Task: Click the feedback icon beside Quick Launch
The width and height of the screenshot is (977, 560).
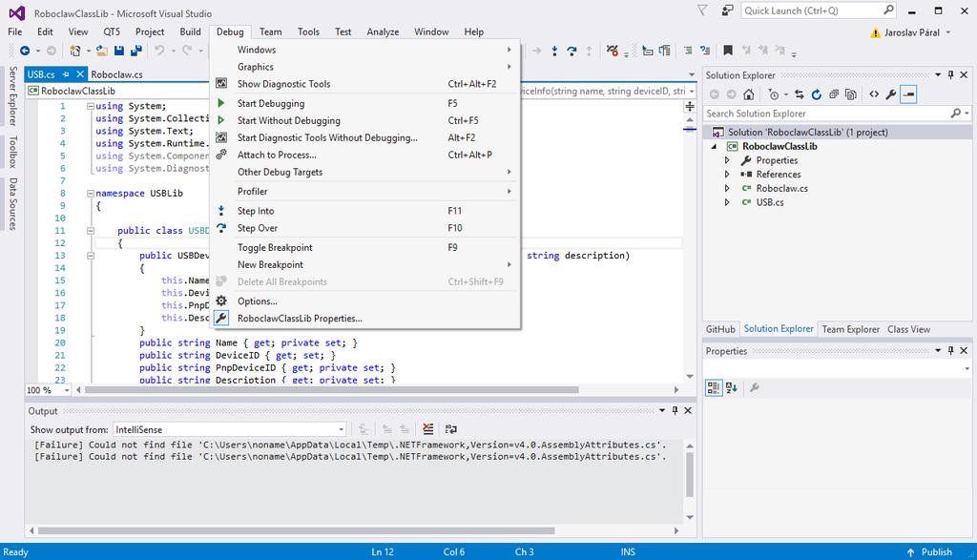Action: [727, 10]
